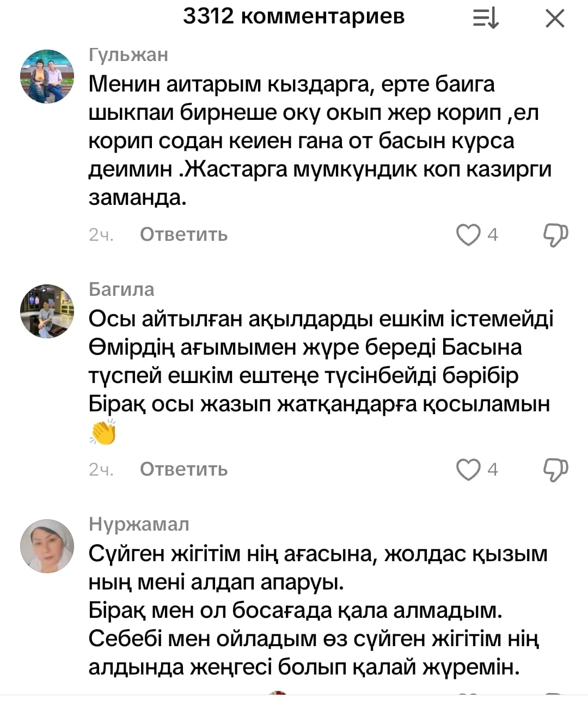
Task: Tap the username Нуржамал
Action: [x=139, y=524]
